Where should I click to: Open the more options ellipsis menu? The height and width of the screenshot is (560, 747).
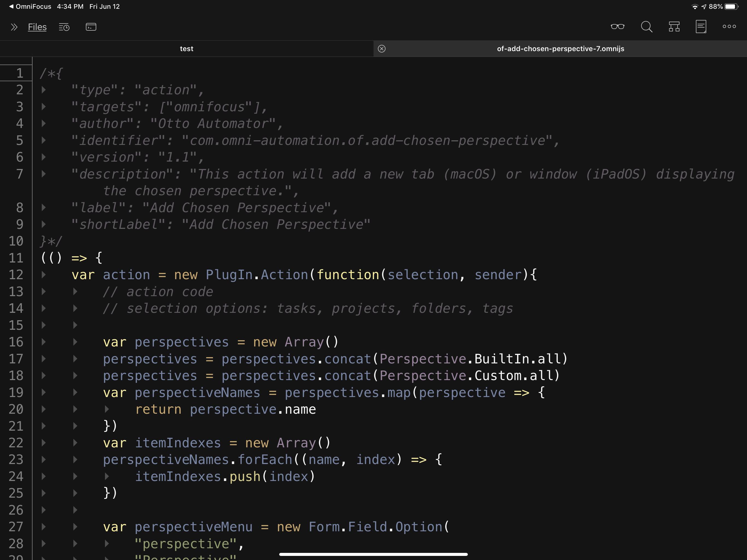pos(729,26)
